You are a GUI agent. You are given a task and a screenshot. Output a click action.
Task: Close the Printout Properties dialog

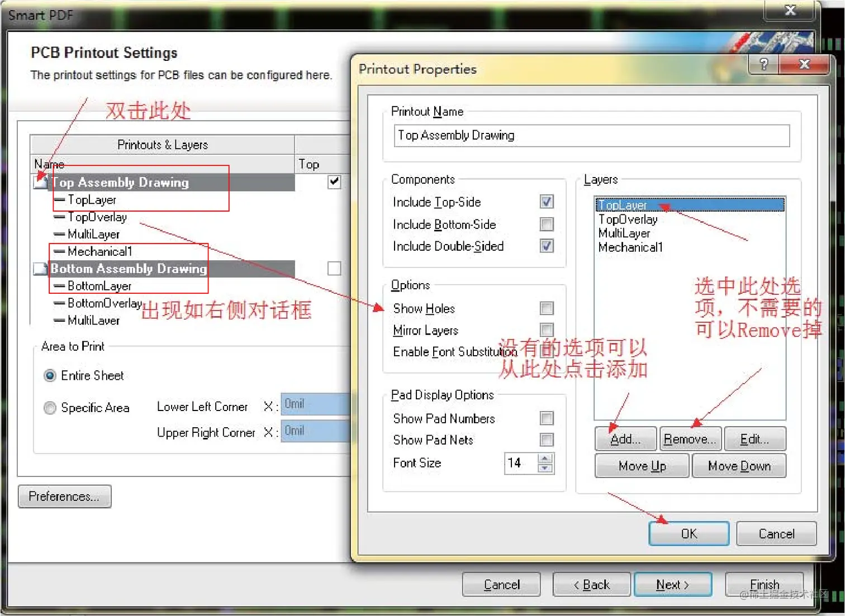[804, 64]
